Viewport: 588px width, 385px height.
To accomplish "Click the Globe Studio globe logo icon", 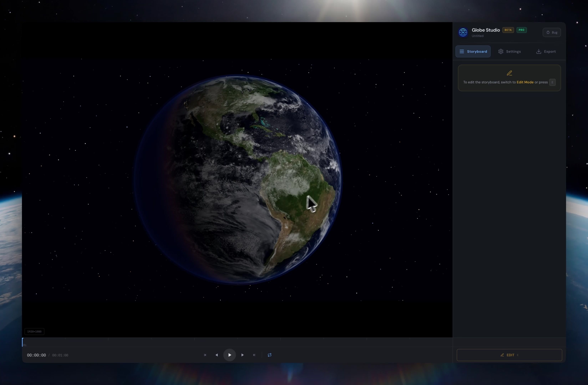I will (x=463, y=32).
